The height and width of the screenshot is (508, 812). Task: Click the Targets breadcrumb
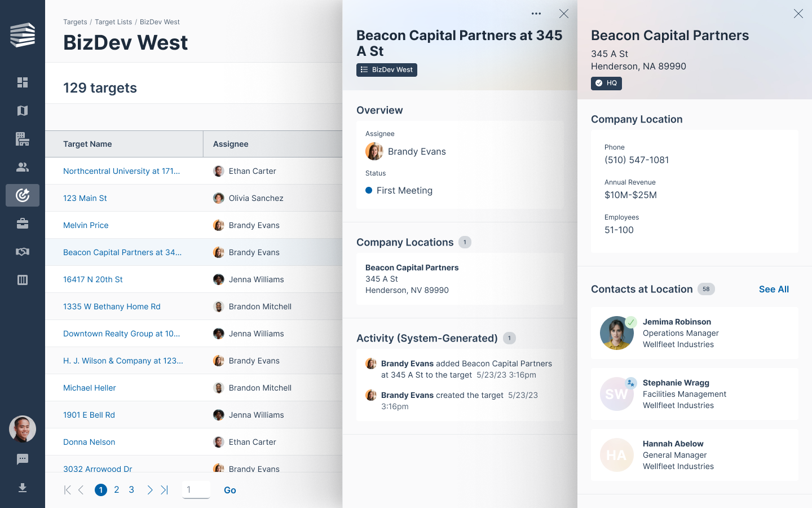(x=75, y=22)
